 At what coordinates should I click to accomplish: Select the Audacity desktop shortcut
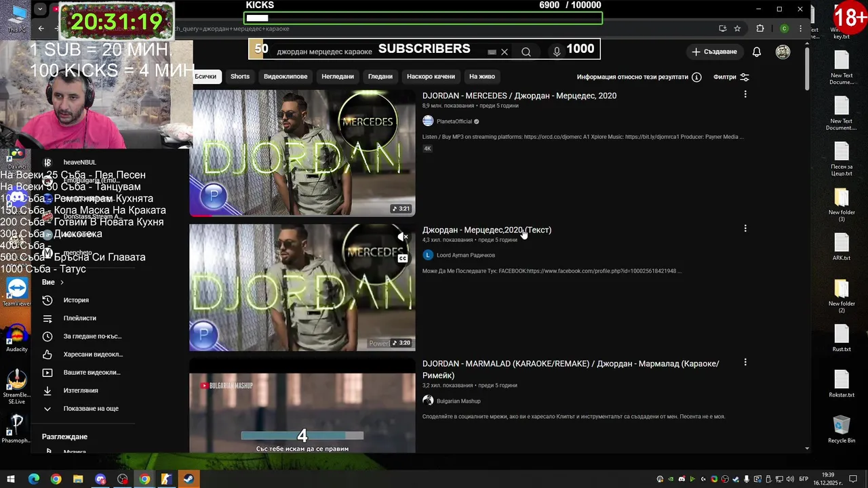(16, 338)
